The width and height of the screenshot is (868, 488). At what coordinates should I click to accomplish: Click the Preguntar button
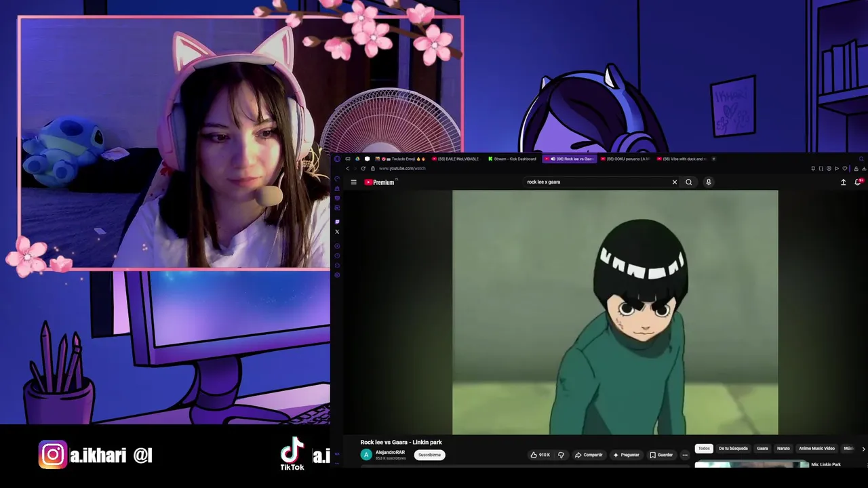(626, 455)
